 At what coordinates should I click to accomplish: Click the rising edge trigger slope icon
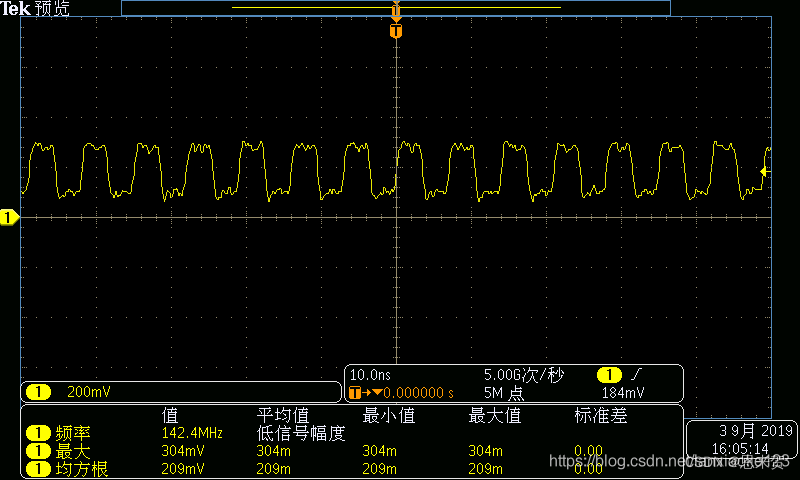pyautogui.click(x=636, y=375)
